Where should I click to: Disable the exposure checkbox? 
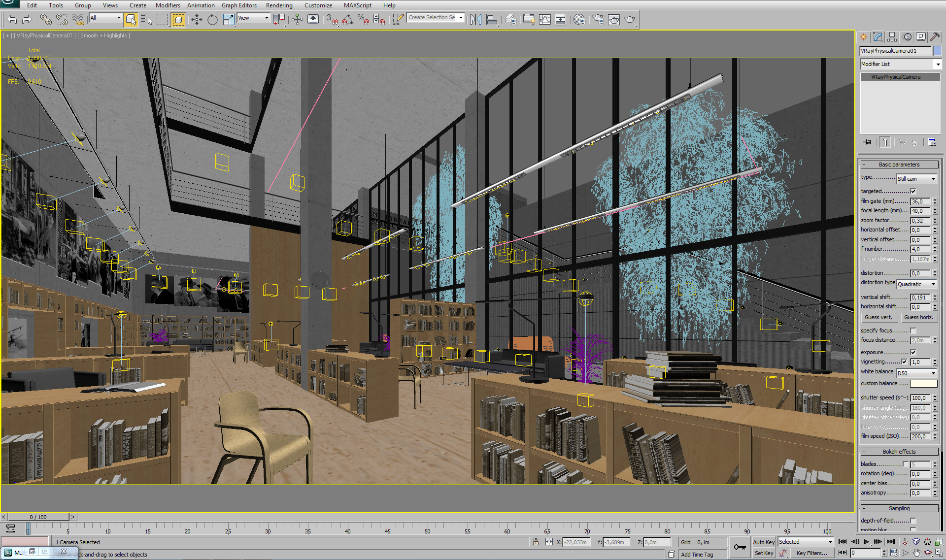[913, 352]
